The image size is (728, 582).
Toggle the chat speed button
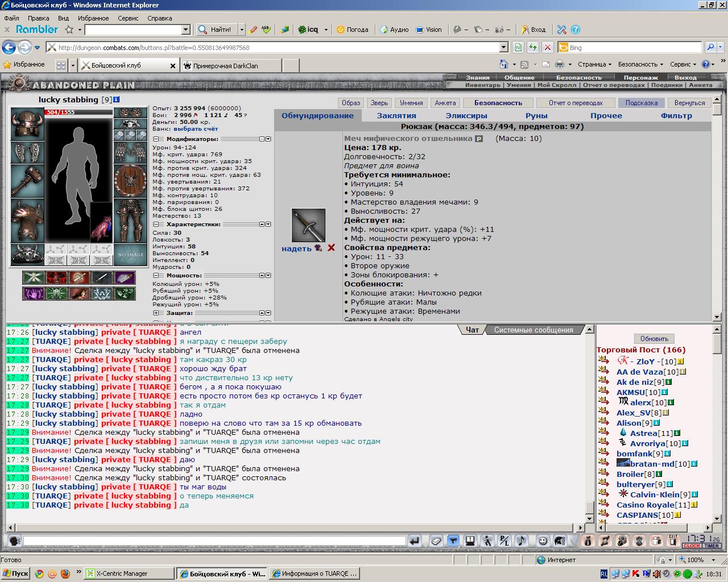pos(487,541)
